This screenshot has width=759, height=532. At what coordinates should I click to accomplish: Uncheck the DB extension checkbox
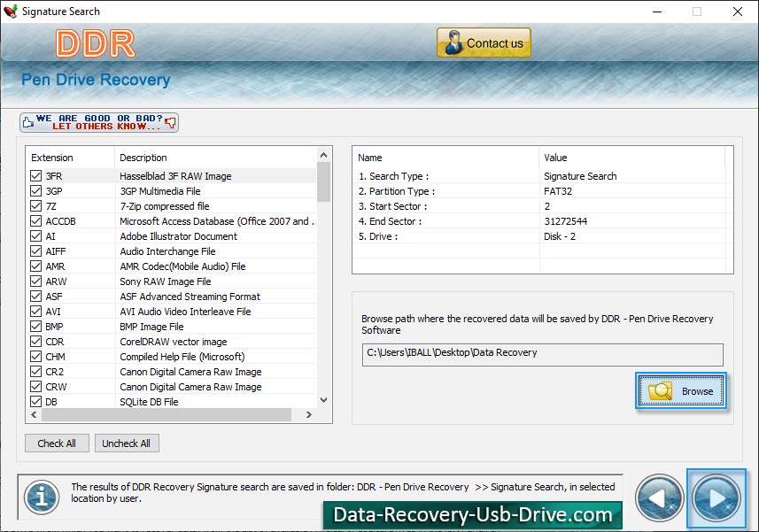click(x=35, y=401)
